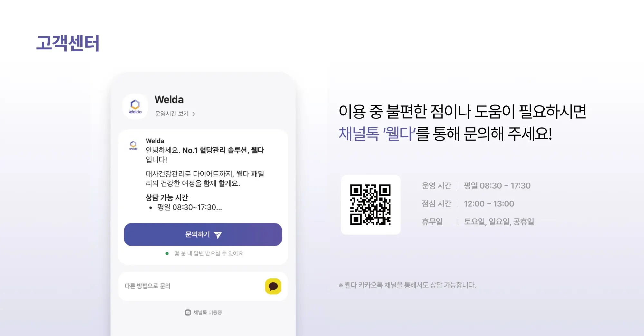Select the 상담 가능 시간 heading
Viewport: 644px width, 336px height.
click(167, 197)
